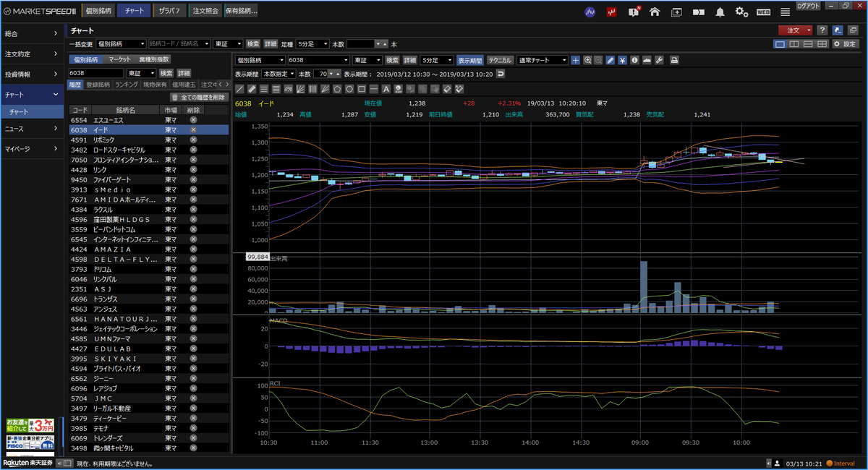
Task: Switch to two-column chart layout
Action: (x=794, y=44)
